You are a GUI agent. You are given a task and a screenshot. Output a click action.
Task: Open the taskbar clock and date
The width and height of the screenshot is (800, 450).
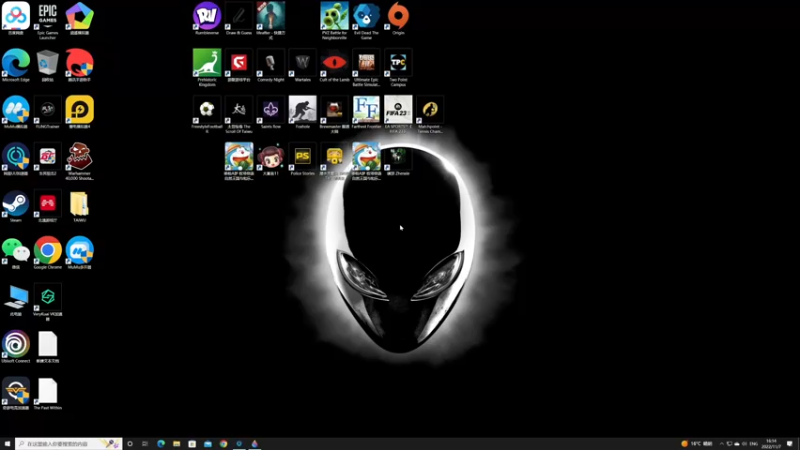point(771,444)
